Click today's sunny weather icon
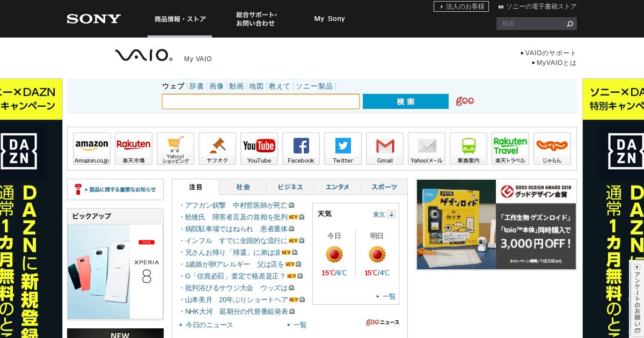Image resolution: width=644 pixels, height=338 pixels. (x=334, y=254)
